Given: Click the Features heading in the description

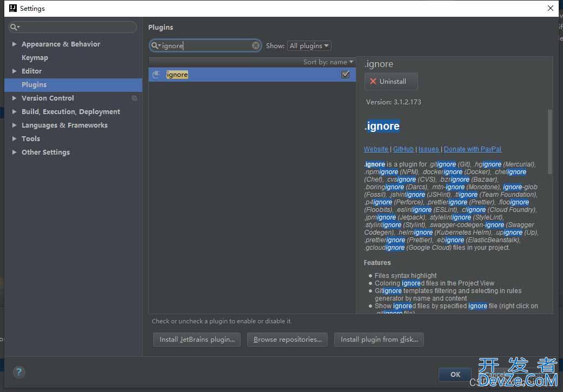Looking at the screenshot, I should [x=377, y=263].
